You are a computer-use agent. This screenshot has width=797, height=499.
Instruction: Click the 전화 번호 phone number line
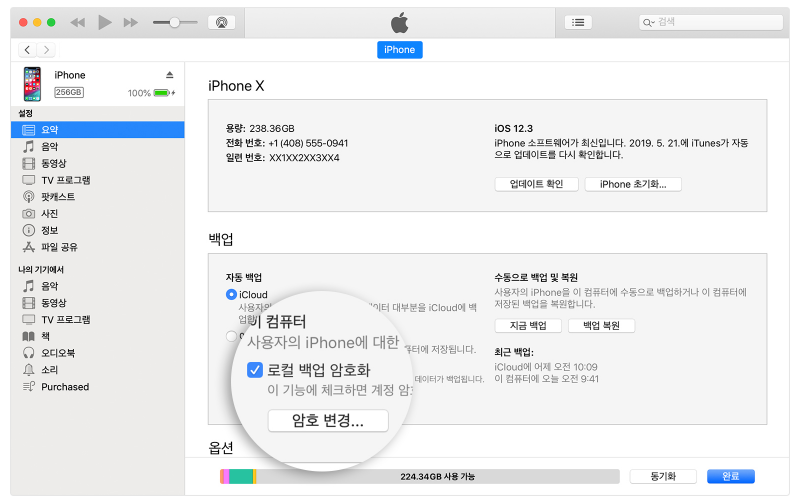pyautogui.click(x=287, y=143)
